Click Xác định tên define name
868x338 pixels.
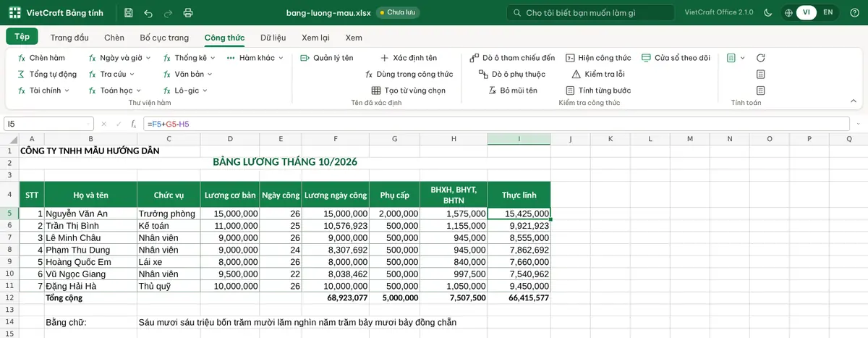point(409,58)
